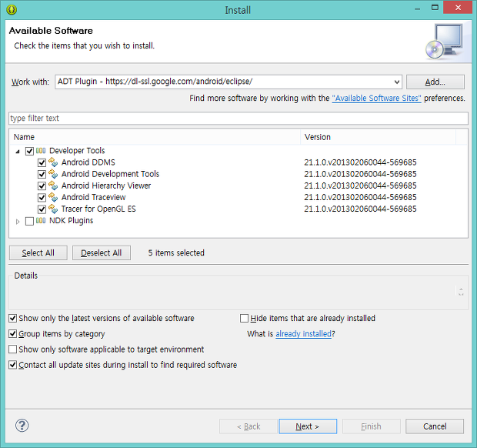Disable Contact all update sites during install
This screenshot has height=448, width=477.
[13, 365]
